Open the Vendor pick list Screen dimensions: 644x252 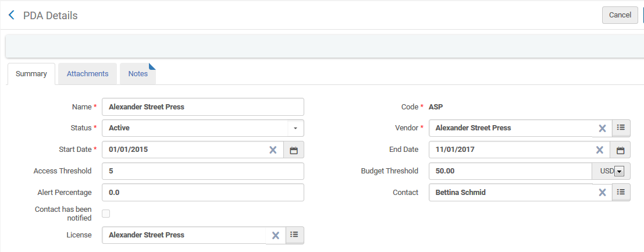click(621, 127)
